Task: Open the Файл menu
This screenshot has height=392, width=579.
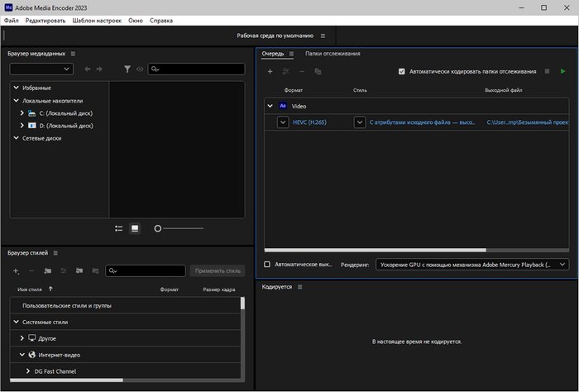Action: click(x=11, y=21)
